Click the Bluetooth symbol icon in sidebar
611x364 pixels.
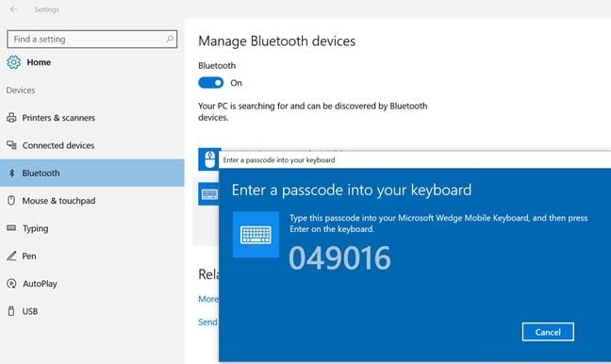11,173
